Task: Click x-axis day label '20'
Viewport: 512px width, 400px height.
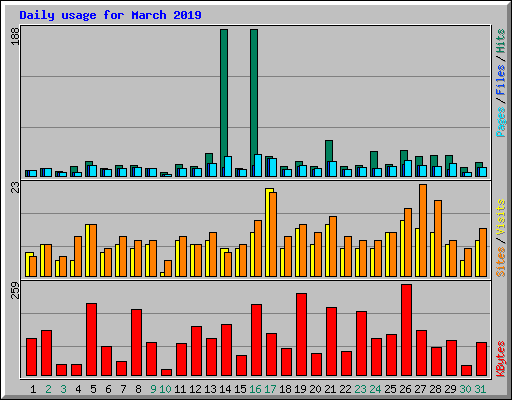Action: (x=315, y=389)
